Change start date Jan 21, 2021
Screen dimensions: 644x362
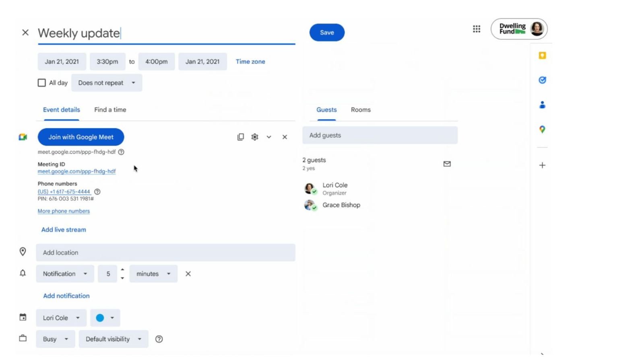click(x=62, y=62)
